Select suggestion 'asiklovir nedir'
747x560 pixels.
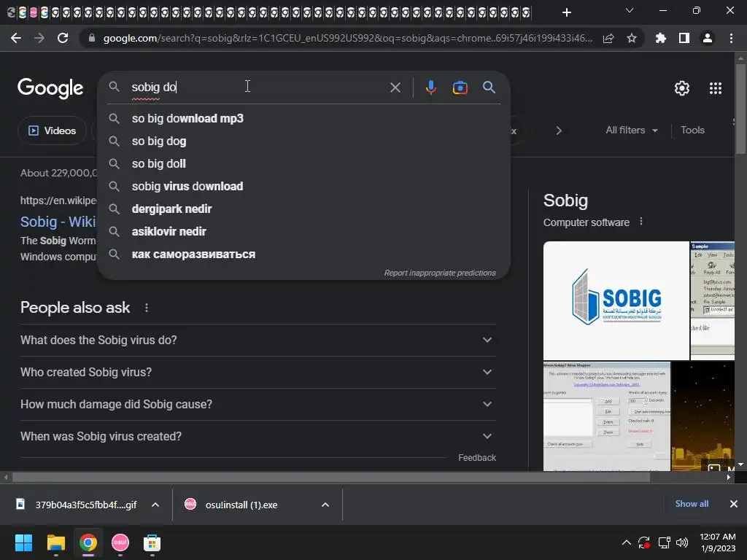tap(303, 231)
